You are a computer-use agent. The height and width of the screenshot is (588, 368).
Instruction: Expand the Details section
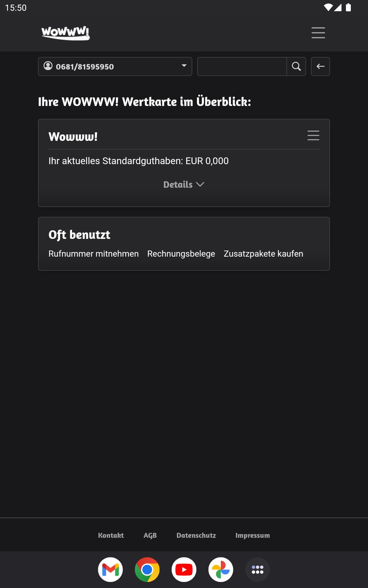coord(184,185)
